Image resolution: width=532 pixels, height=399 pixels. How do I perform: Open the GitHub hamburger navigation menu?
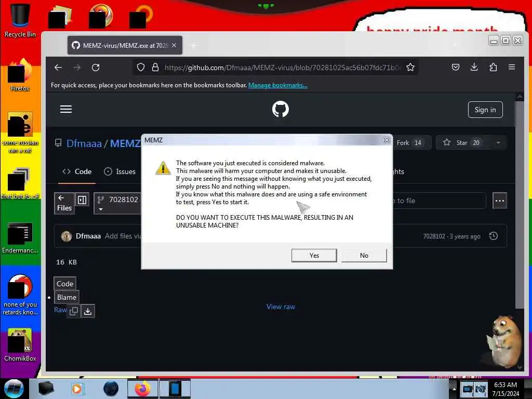[66, 109]
